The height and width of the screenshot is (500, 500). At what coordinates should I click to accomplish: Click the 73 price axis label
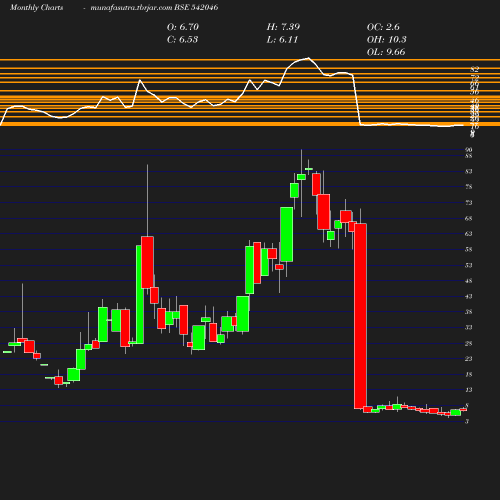click(469, 203)
